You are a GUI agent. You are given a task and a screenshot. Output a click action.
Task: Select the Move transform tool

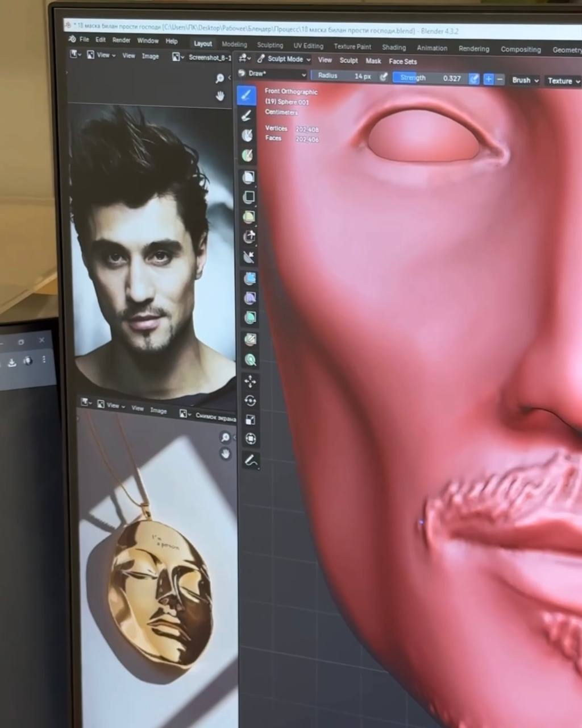[x=250, y=381]
